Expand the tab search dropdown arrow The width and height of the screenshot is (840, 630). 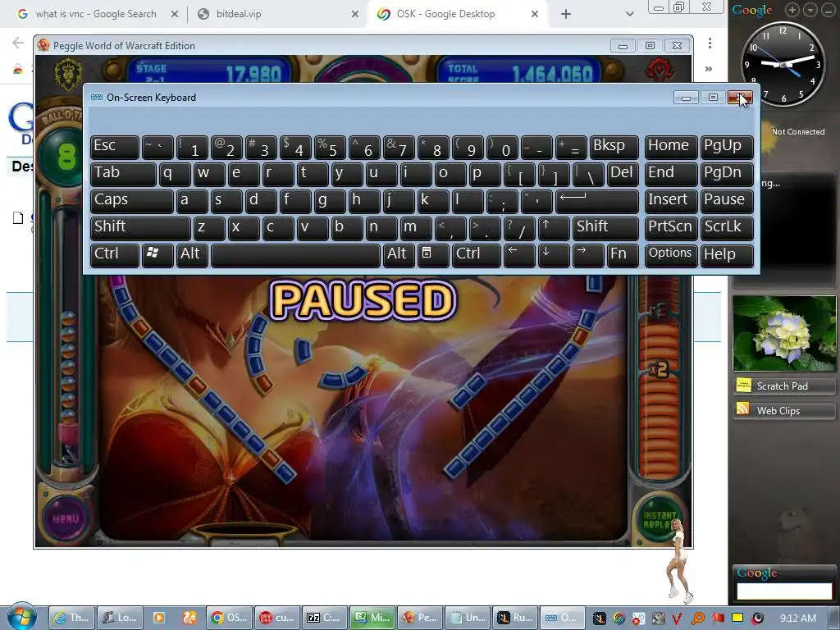point(630,14)
